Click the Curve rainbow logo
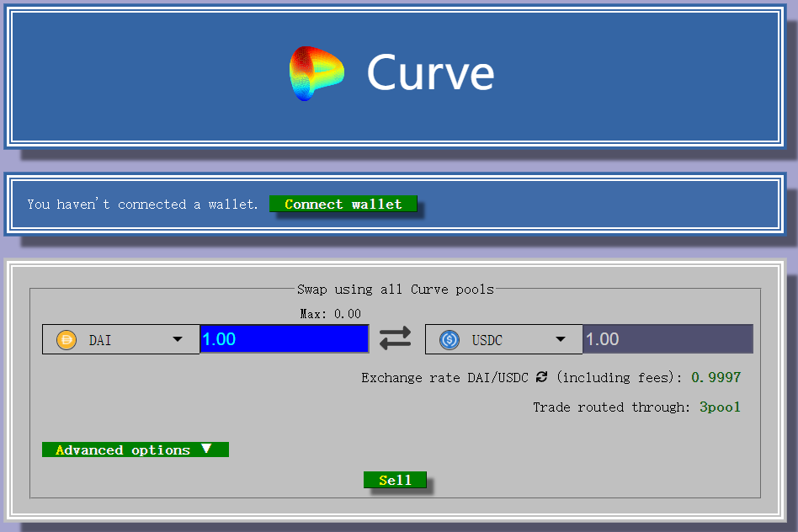The height and width of the screenshot is (532, 798). tap(317, 73)
